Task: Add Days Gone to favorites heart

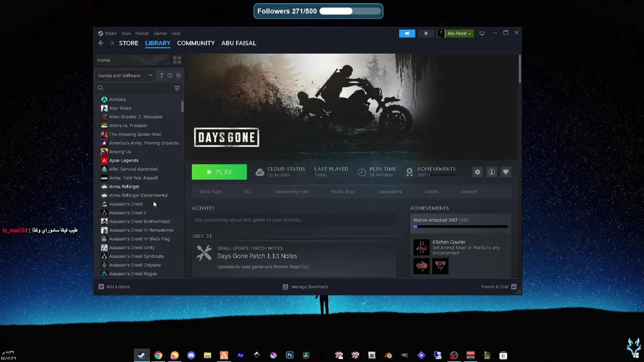Action: (x=506, y=172)
